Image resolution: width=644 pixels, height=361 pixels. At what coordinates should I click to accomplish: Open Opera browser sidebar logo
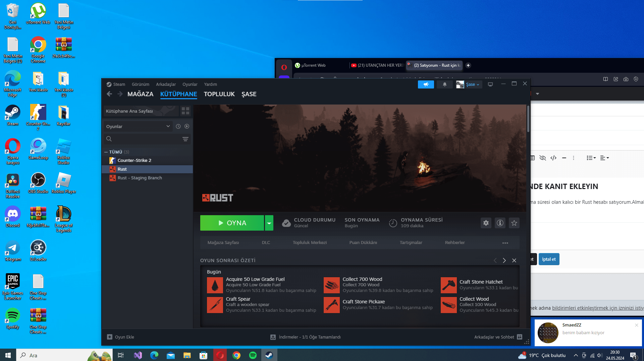(284, 67)
